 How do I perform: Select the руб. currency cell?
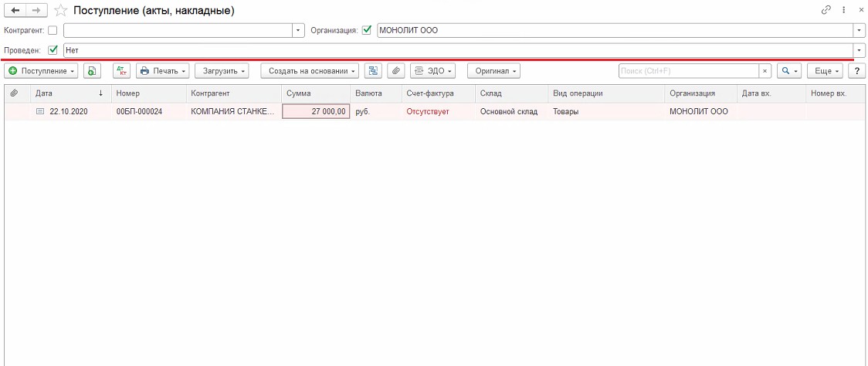pyautogui.click(x=376, y=111)
